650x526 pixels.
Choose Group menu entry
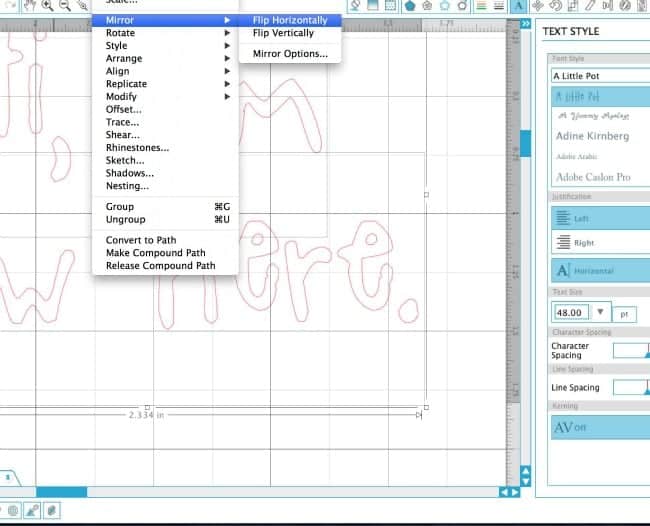[165, 206]
